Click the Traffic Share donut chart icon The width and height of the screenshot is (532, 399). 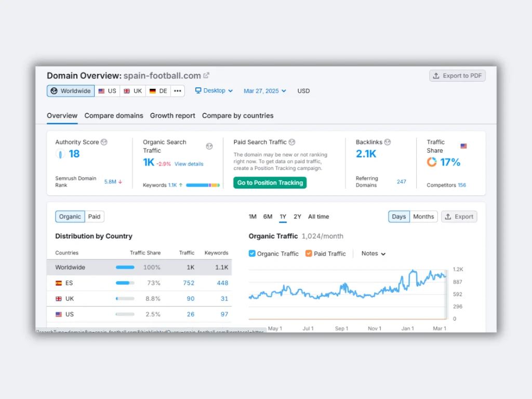[x=432, y=162]
